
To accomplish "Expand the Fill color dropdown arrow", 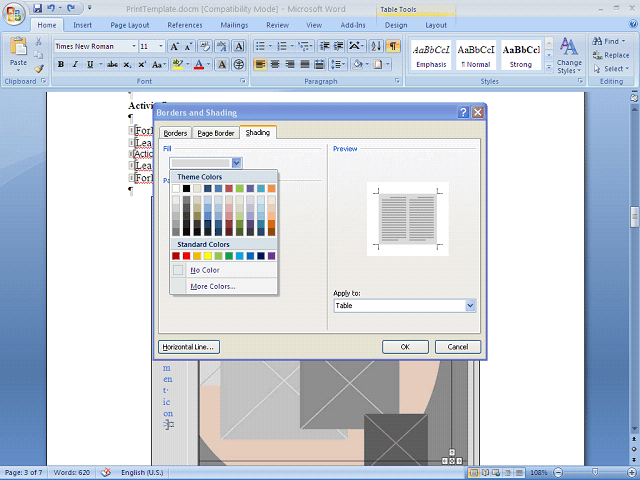I will (237, 162).
